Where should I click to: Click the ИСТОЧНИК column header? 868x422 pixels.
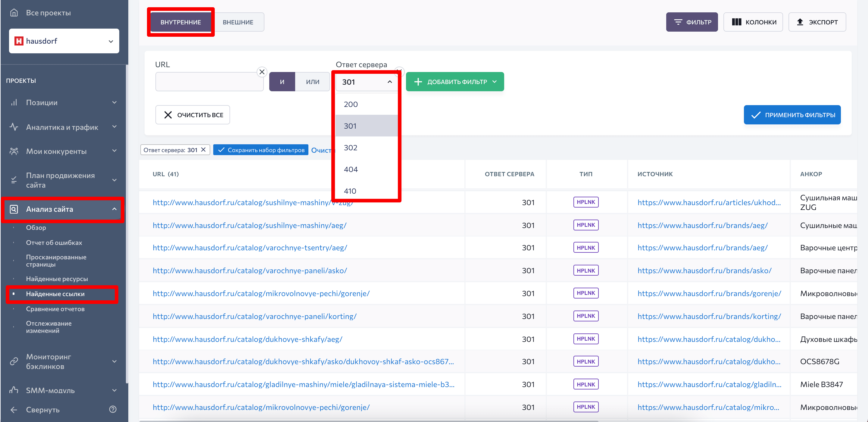pyautogui.click(x=655, y=174)
